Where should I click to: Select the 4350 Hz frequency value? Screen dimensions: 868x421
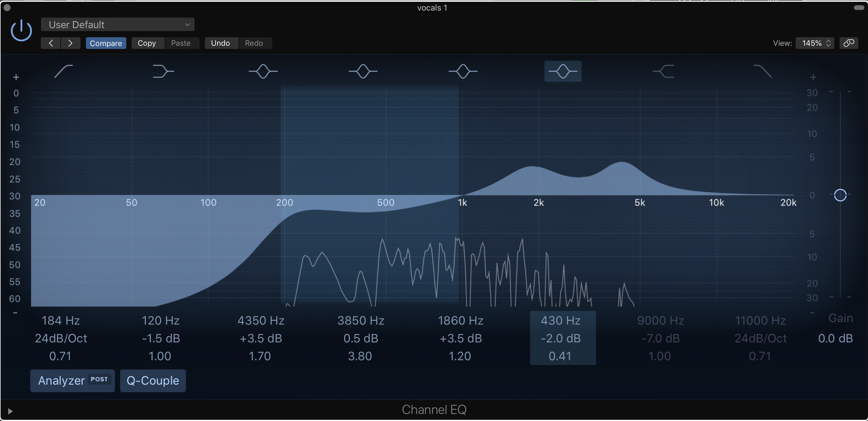[261, 320]
